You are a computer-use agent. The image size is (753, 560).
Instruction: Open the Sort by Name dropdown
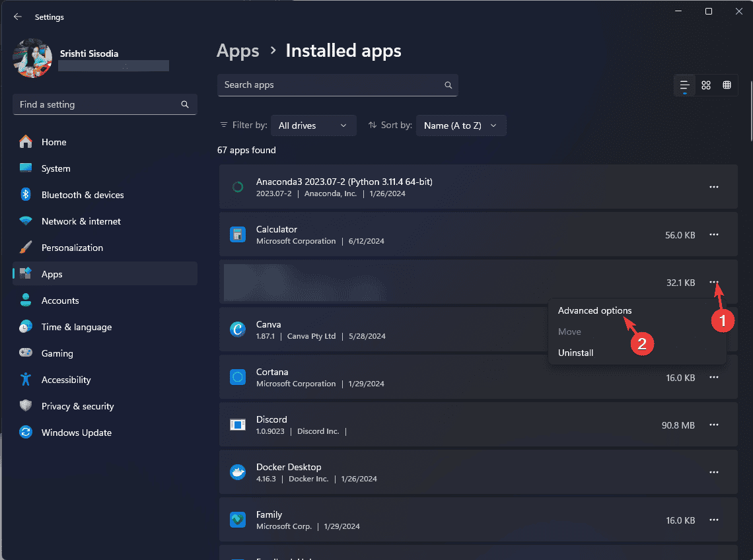(x=461, y=125)
